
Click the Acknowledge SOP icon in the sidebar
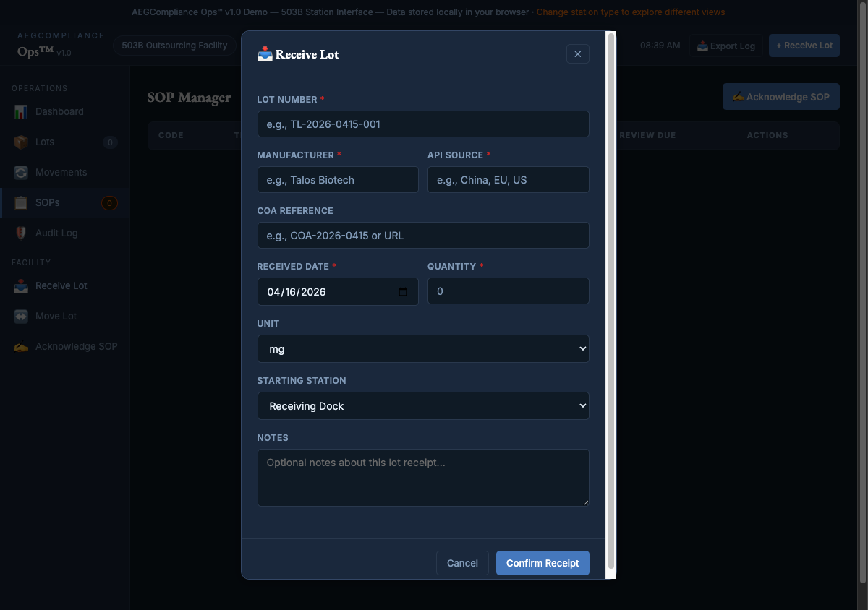[20, 346]
